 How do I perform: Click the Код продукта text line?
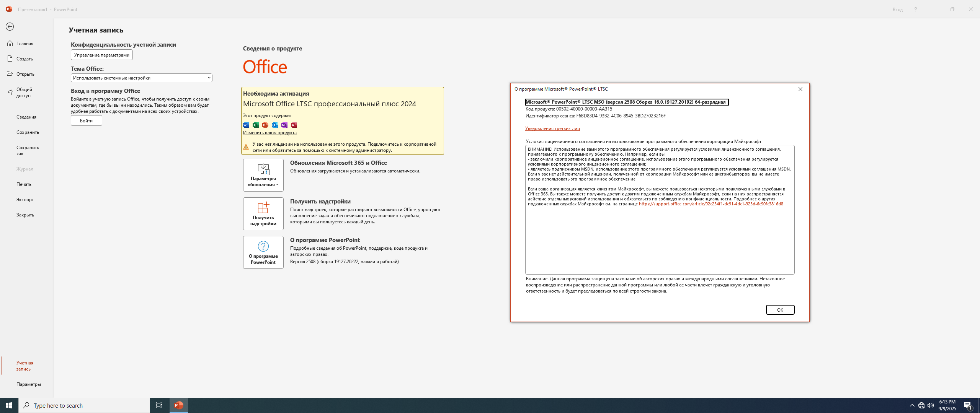pos(569,109)
